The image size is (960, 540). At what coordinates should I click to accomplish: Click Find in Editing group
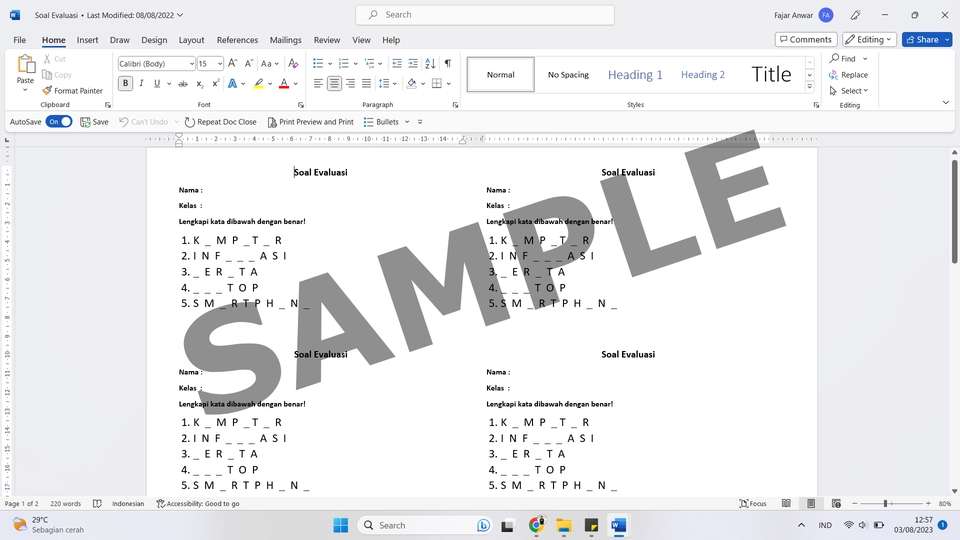coord(843,59)
